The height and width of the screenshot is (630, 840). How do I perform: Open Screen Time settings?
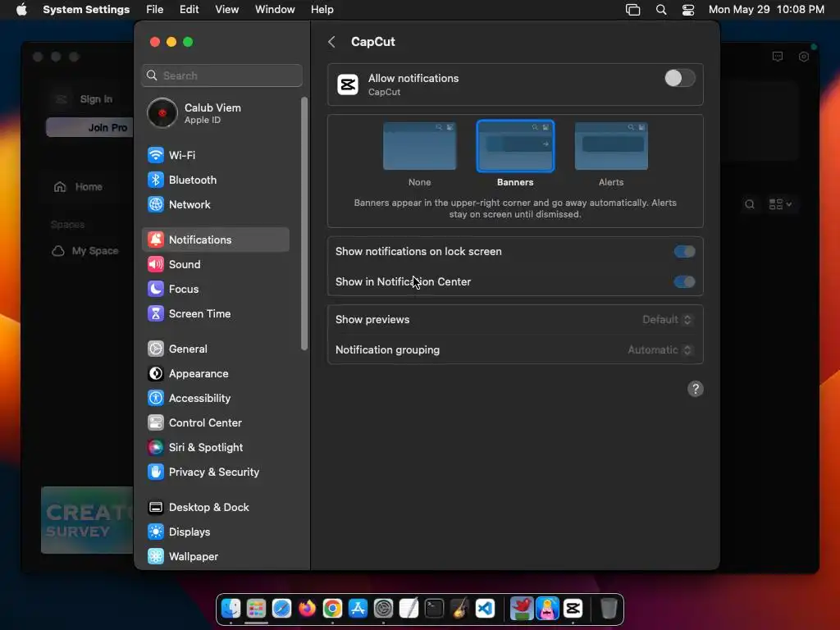coord(216,313)
